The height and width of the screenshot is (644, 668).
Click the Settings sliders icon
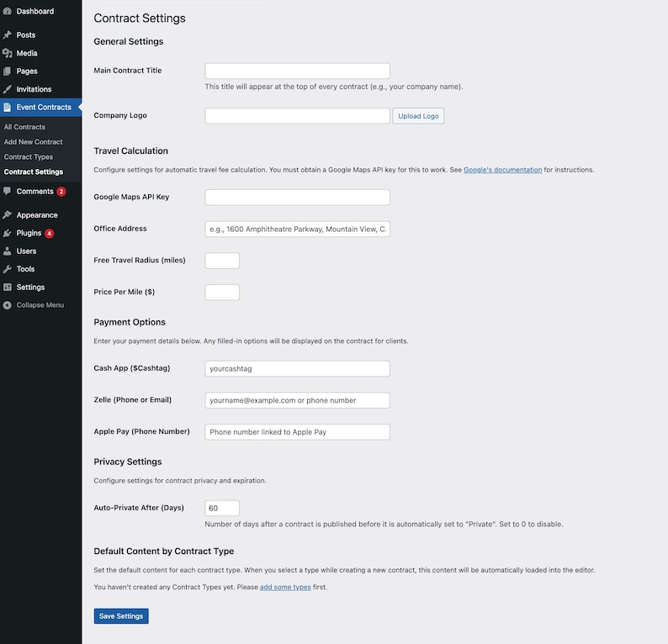coord(8,288)
